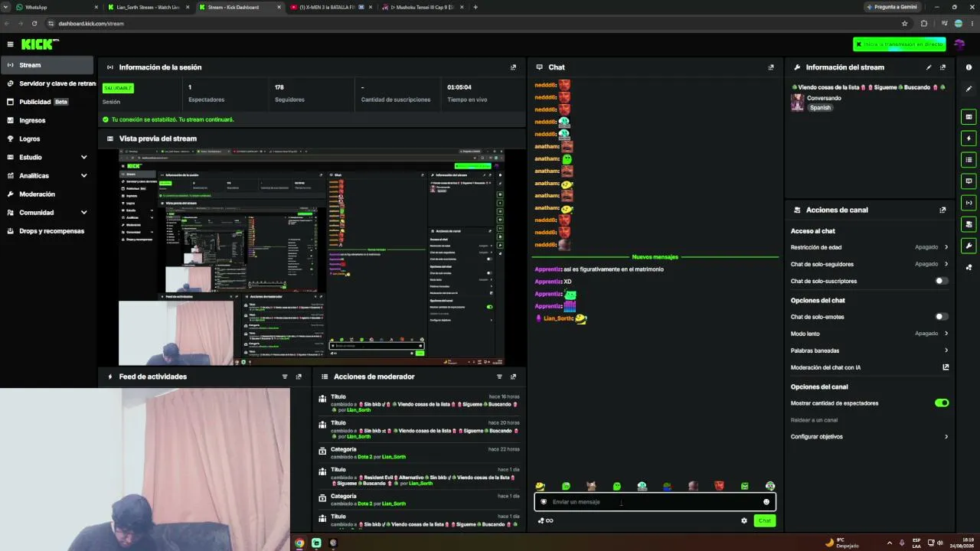Open Moderación del chat con IA link

point(870,367)
